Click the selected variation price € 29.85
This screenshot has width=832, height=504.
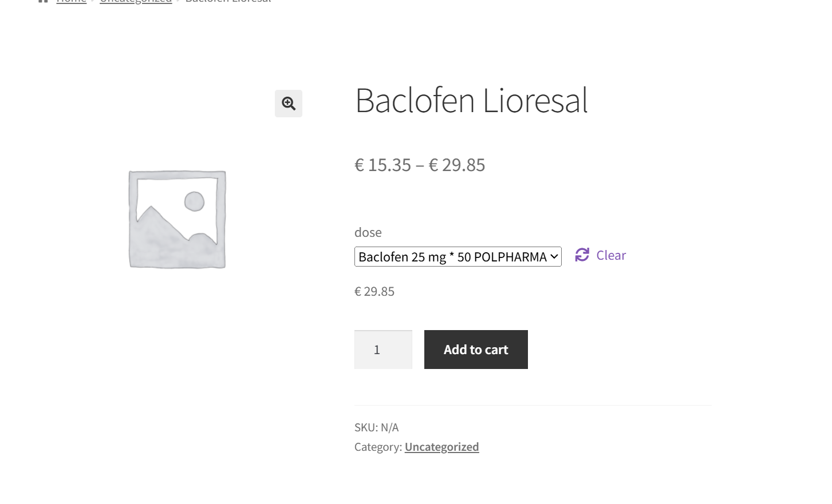pos(374,292)
